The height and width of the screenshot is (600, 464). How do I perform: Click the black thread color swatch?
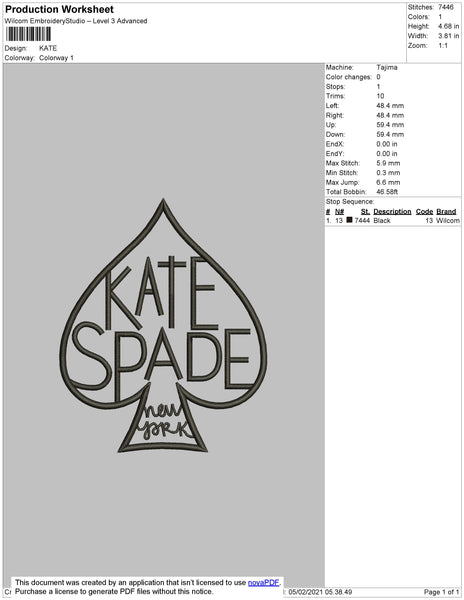click(x=349, y=220)
